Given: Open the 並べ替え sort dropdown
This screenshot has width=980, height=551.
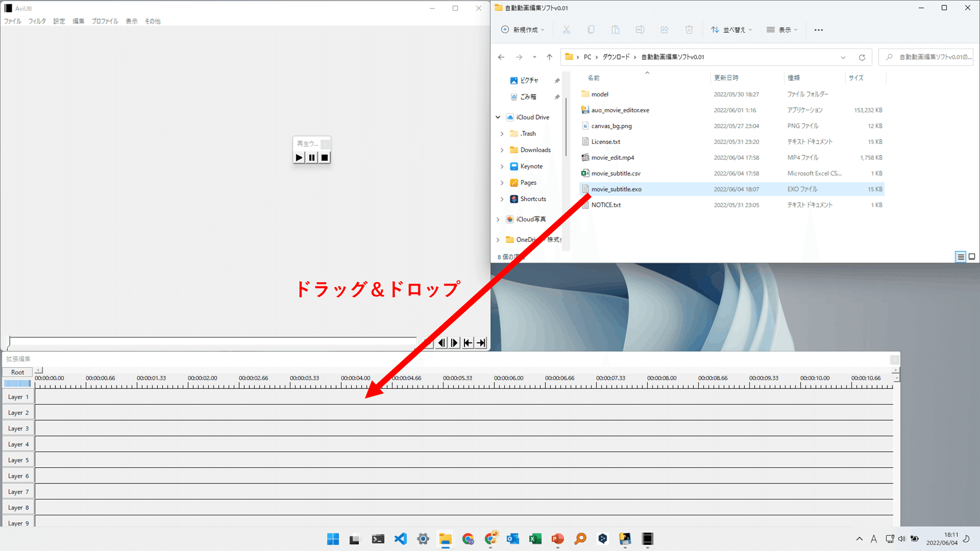Looking at the screenshot, I should point(732,30).
